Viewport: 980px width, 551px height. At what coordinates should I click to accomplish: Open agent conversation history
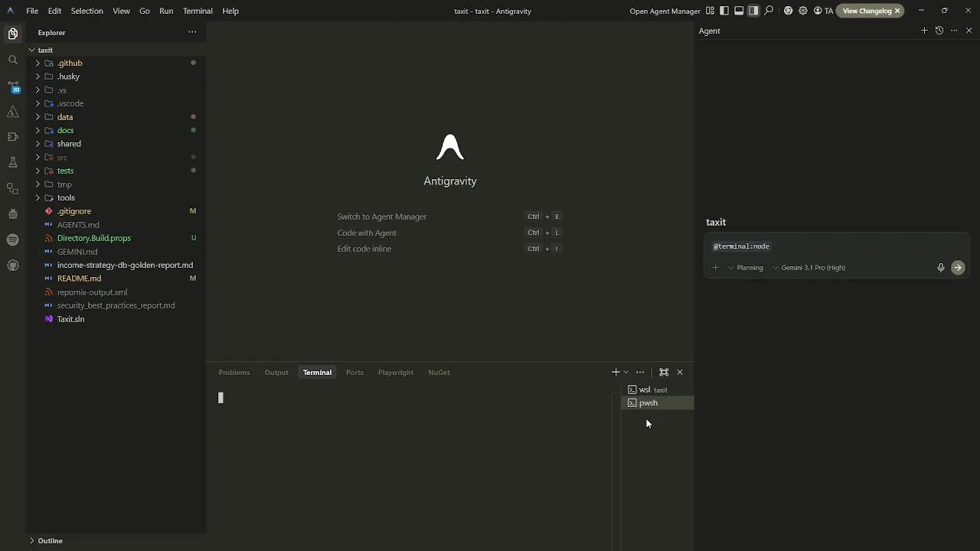point(939,31)
